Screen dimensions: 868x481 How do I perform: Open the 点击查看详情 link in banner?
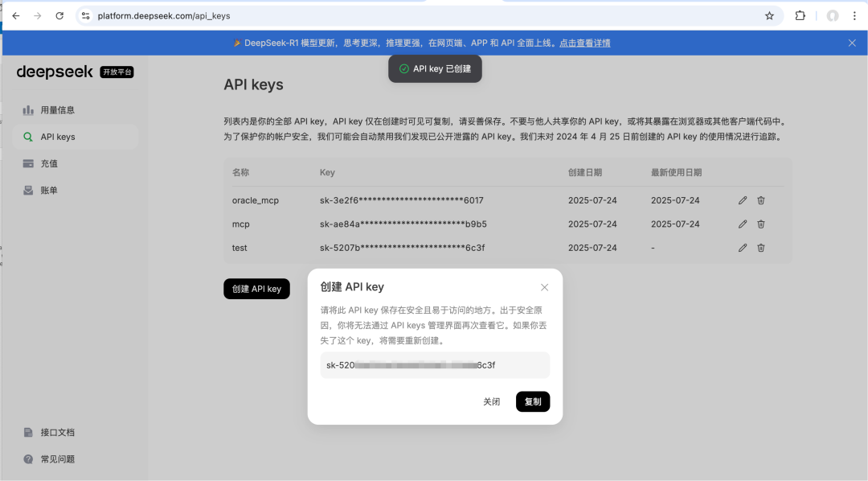pos(584,43)
